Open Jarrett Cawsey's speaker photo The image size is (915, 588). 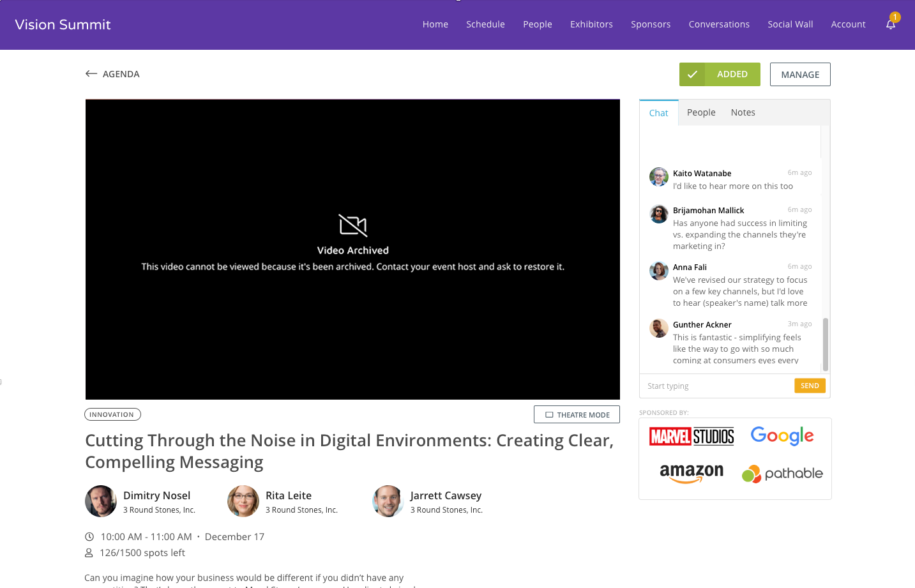coord(388,501)
